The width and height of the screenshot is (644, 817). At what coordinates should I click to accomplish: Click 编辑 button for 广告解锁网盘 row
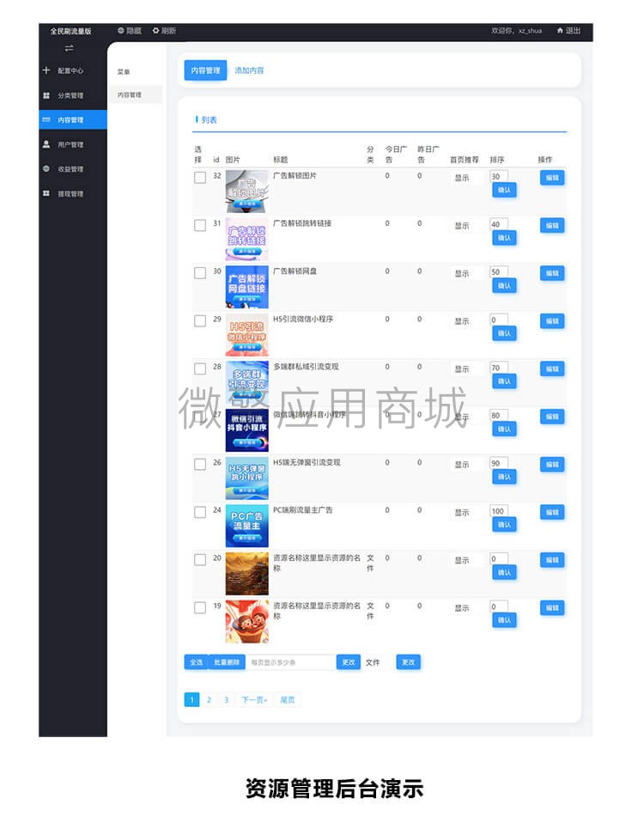552,273
